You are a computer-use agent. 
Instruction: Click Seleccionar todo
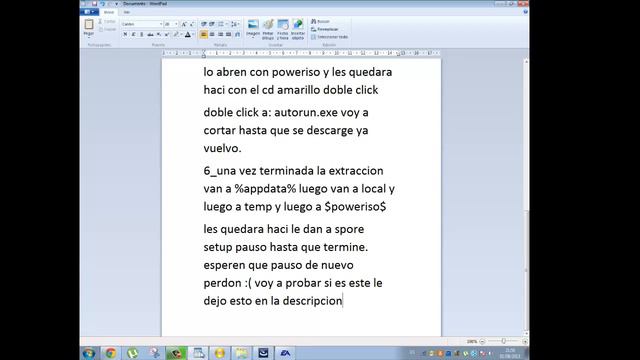click(329, 37)
